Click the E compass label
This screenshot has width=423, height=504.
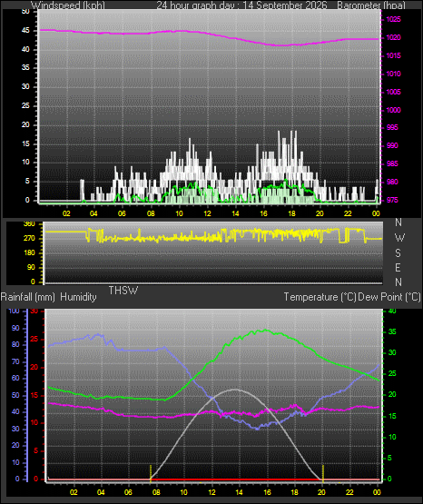click(x=398, y=267)
